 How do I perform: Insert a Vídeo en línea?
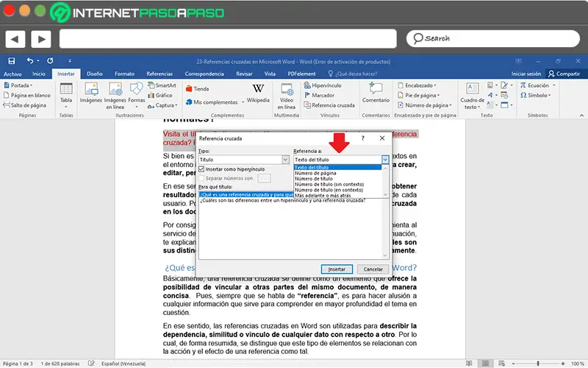coord(287,96)
